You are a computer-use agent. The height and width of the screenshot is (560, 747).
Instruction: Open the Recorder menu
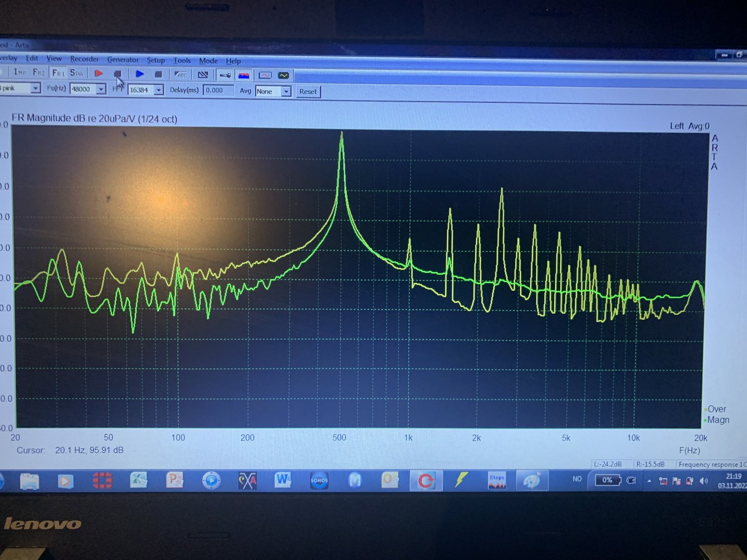coord(85,59)
